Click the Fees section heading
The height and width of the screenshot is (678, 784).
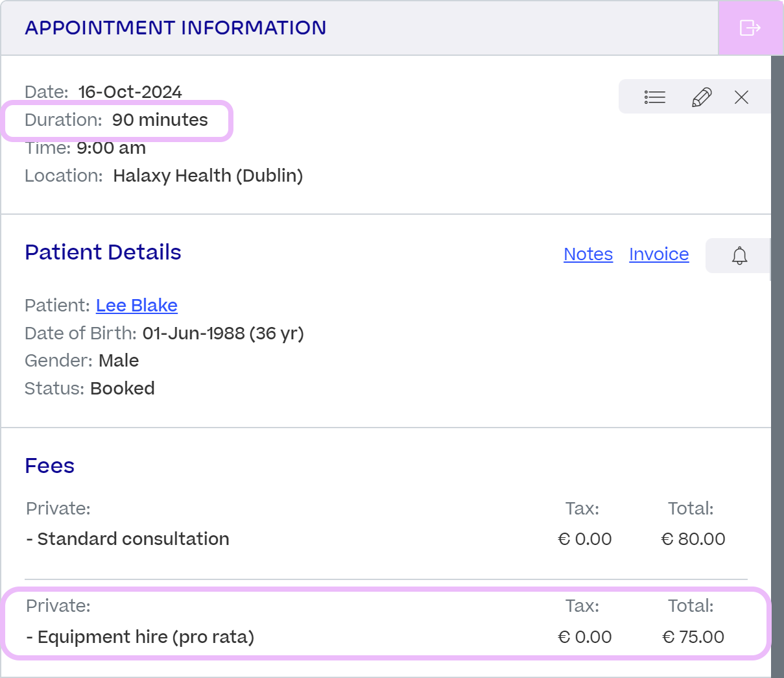pos(50,466)
